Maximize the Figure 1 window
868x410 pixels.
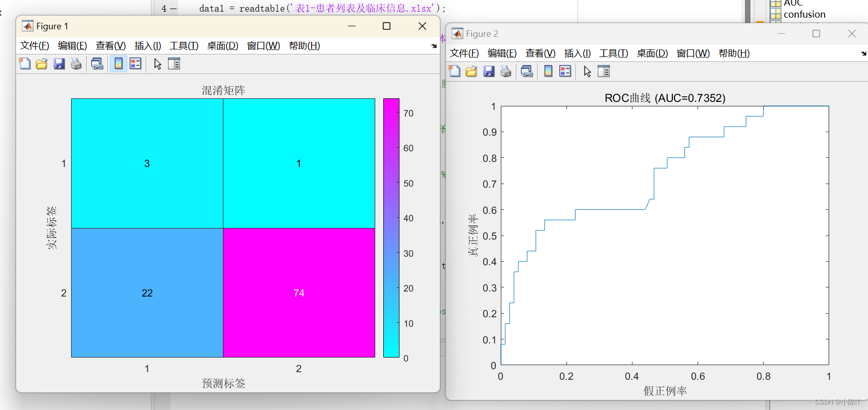coord(387,26)
